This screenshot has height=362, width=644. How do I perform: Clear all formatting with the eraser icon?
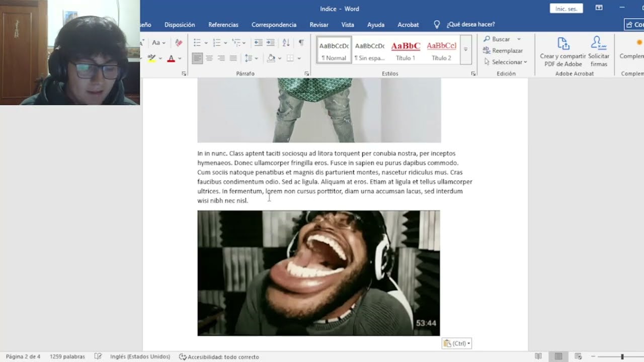(178, 43)
